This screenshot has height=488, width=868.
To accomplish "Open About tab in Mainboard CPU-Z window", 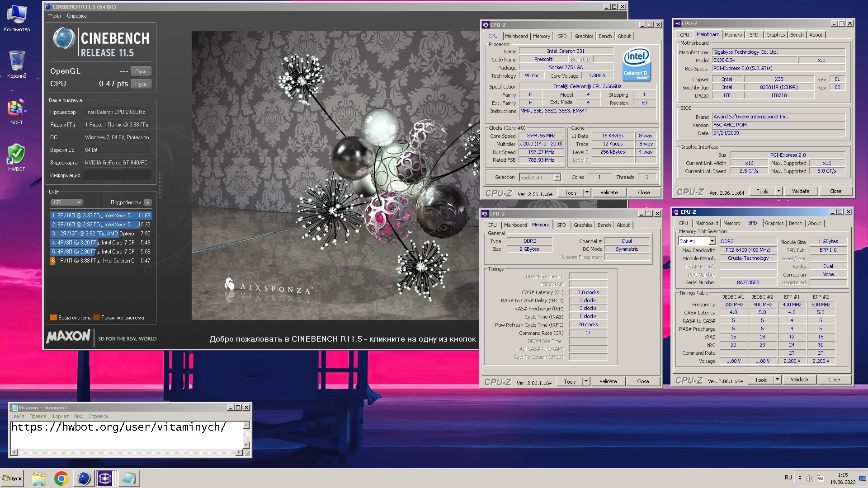I will pyautogui.click(x=816, y=35).
